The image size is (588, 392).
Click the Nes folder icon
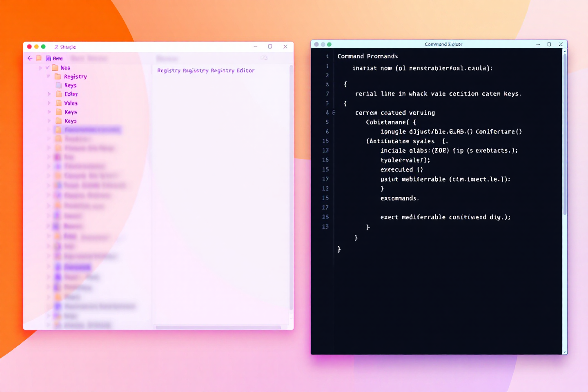(x=55, y=68)
